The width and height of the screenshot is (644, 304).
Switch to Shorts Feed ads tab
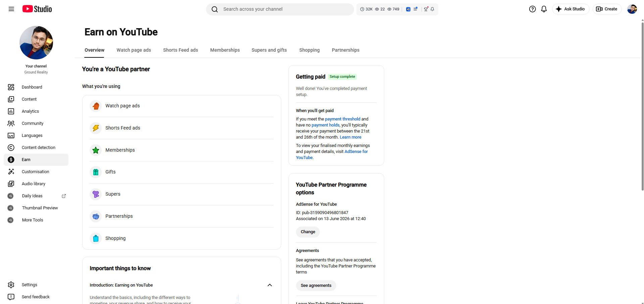(181, 50)
